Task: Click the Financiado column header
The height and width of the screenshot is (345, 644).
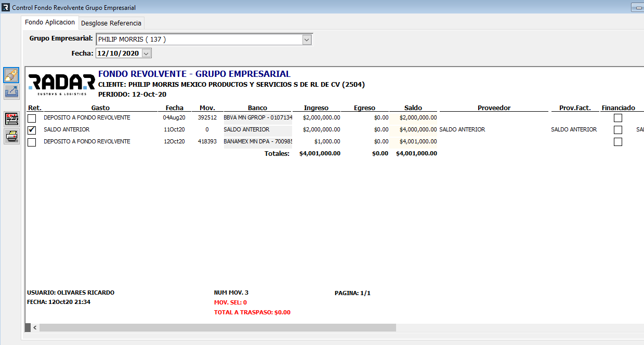Action: point(619,108)
